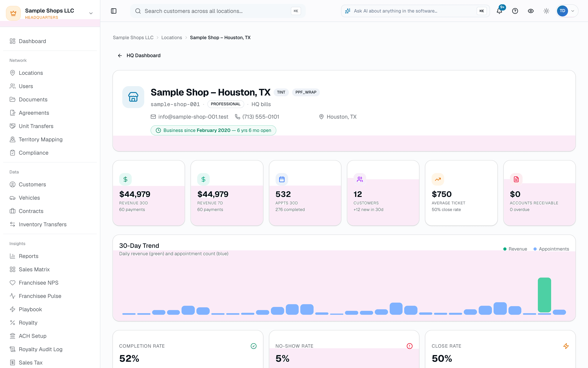This screenshot has width=588, height=368.
Task: Click the AI sparkle icon
Action: click(x=348, y=11)
